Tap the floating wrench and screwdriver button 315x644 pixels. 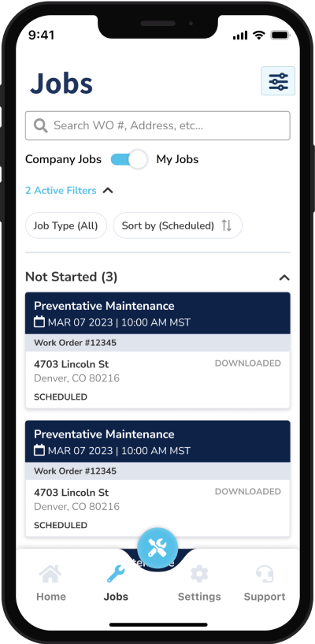click(157, 548)
